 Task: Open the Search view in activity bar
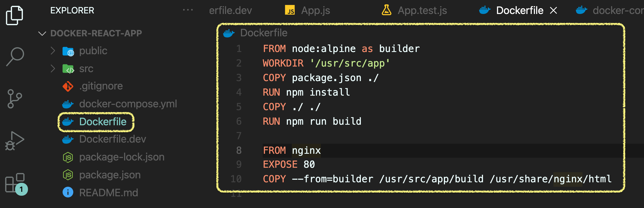[15, 56]
